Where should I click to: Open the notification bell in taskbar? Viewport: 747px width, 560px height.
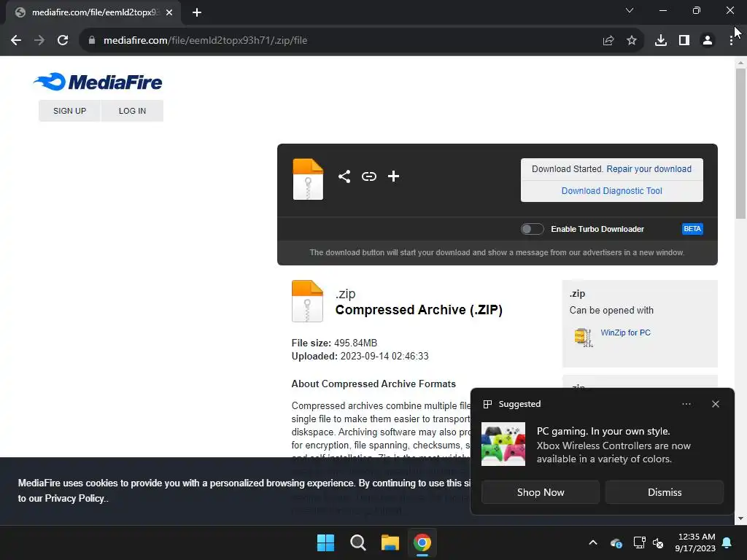pos(727,542)
